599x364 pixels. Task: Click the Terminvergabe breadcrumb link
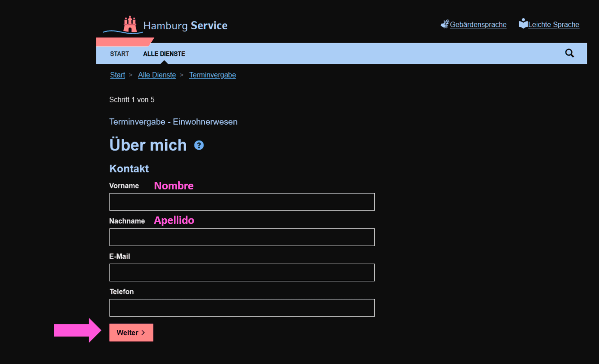pyautogui.click(x=212, y=75)
